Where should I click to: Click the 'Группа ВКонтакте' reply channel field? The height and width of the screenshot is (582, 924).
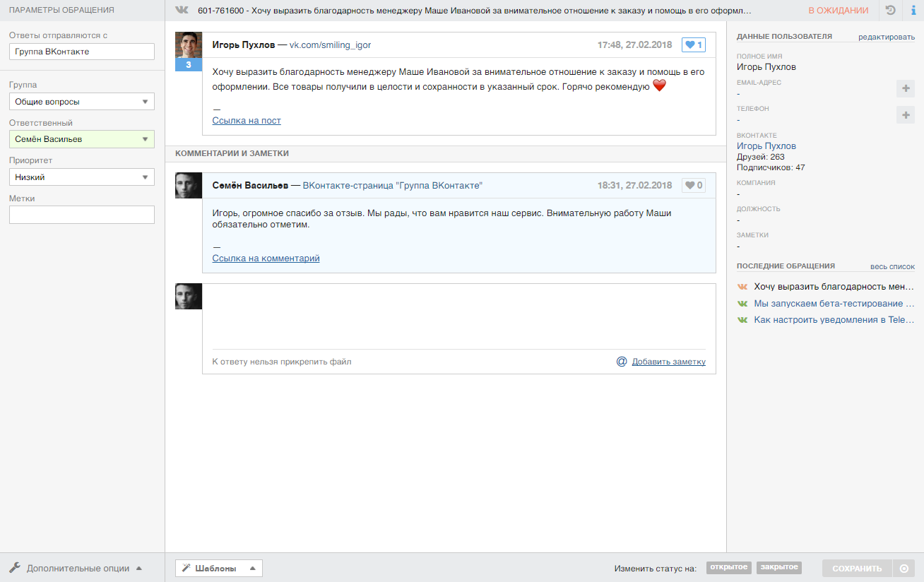82,52
